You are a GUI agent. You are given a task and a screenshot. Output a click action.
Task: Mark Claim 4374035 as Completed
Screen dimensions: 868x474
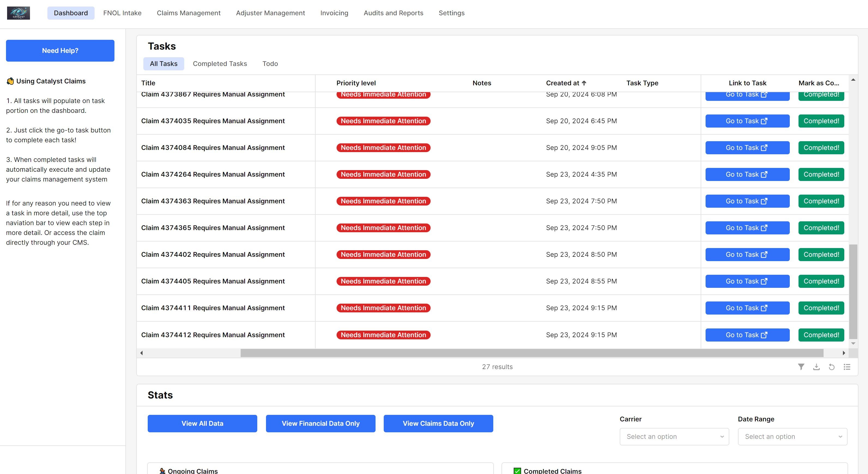click(821, 121)
